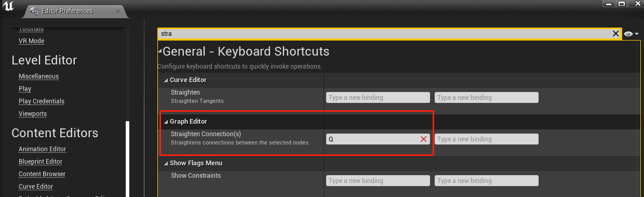Screen dimensions: 644x197
Task: Open Play Credentials settings
Action: coord(42,101)
